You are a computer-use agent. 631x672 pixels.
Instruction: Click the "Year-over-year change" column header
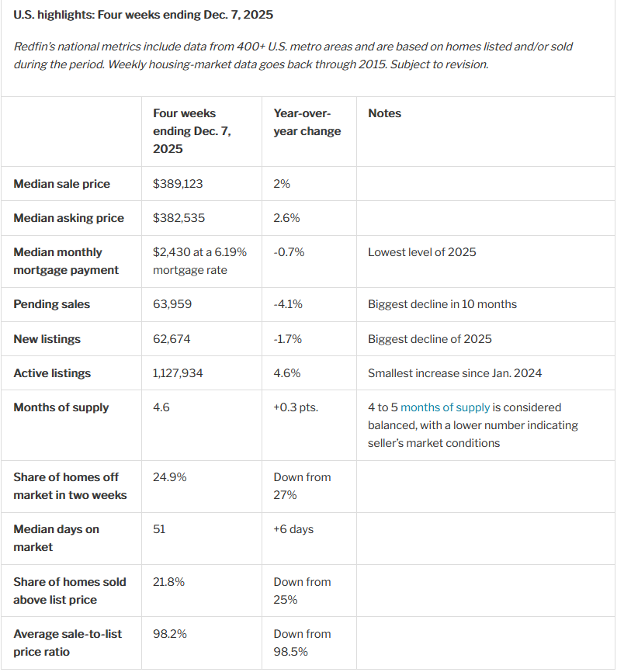[307, 123]
